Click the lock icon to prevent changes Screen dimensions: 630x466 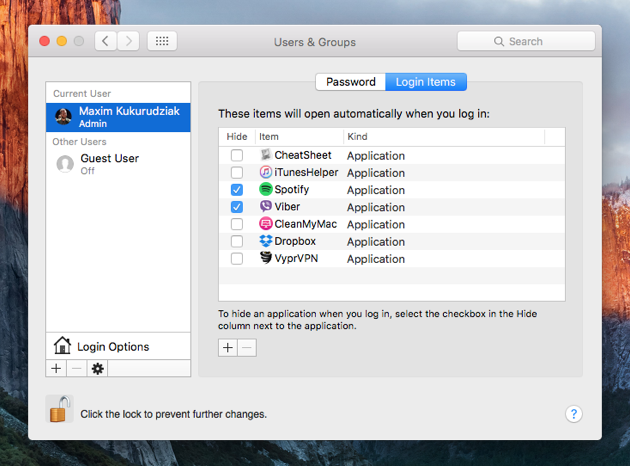[59, 409]
